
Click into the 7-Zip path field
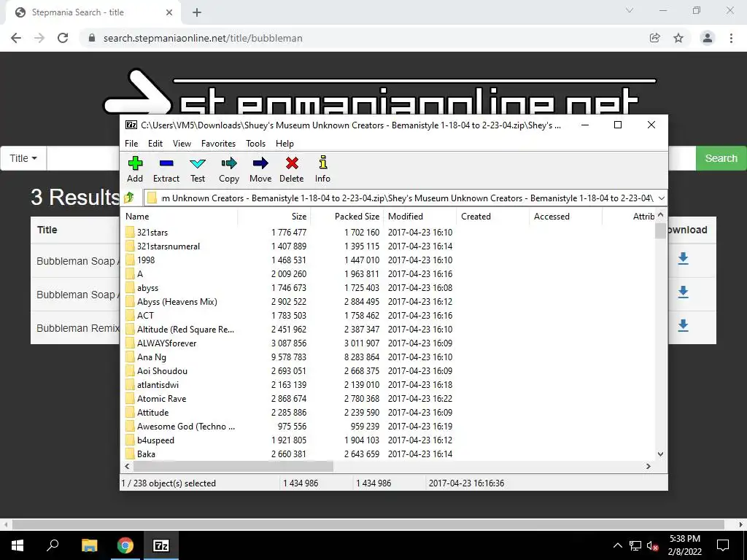pos(405,198)
